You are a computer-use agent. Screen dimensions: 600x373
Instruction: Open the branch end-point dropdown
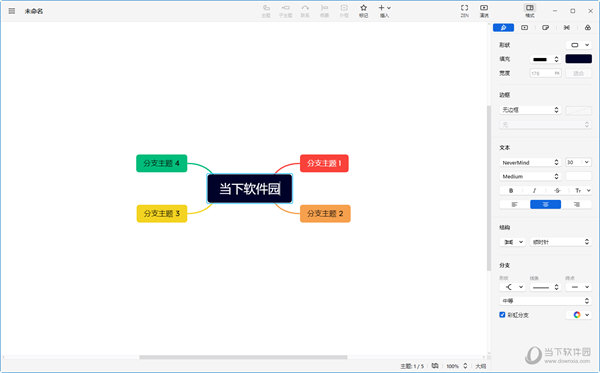579,287
